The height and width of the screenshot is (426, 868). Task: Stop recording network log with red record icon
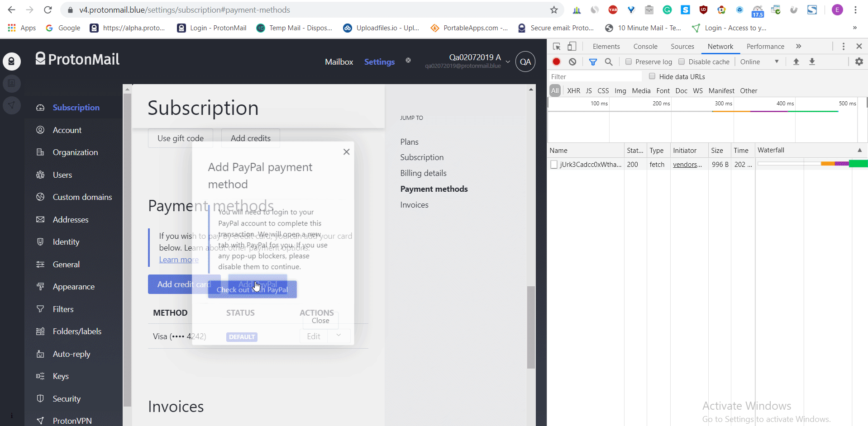coord(556,62)
